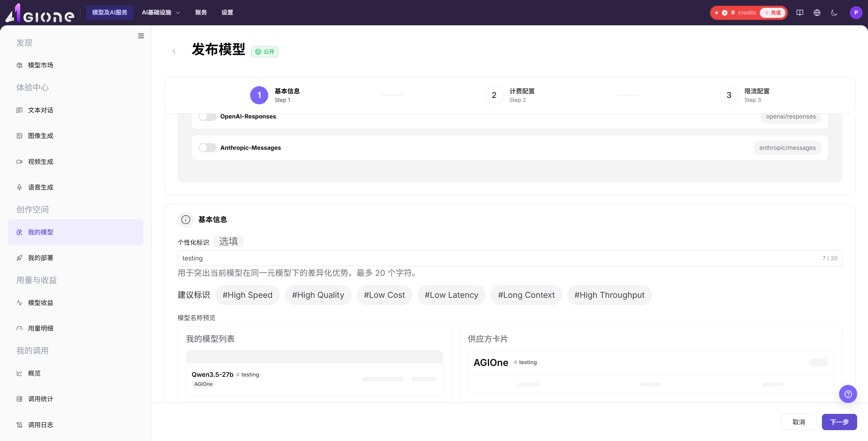Expand the AI基础设施 dropdown
Image resolution: width=868 pixels, height=441 pixels.
[161, 12]
